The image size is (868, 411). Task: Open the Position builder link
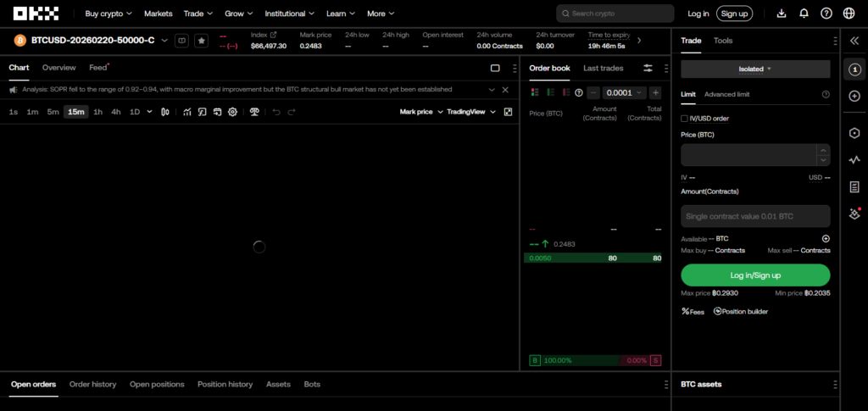coord(741,312)
